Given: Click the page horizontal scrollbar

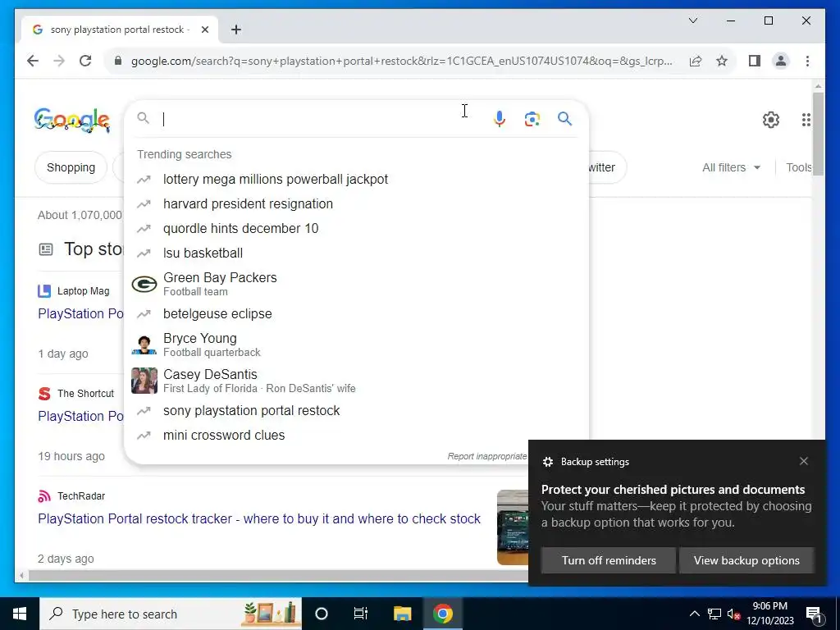Looking at the screenshot, I should pyautogui.click(x=279, y=576).
